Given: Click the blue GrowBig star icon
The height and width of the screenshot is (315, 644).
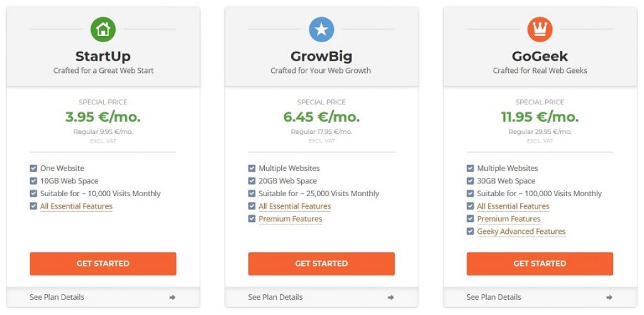Looking at the screenshot, I should point(321,29).
